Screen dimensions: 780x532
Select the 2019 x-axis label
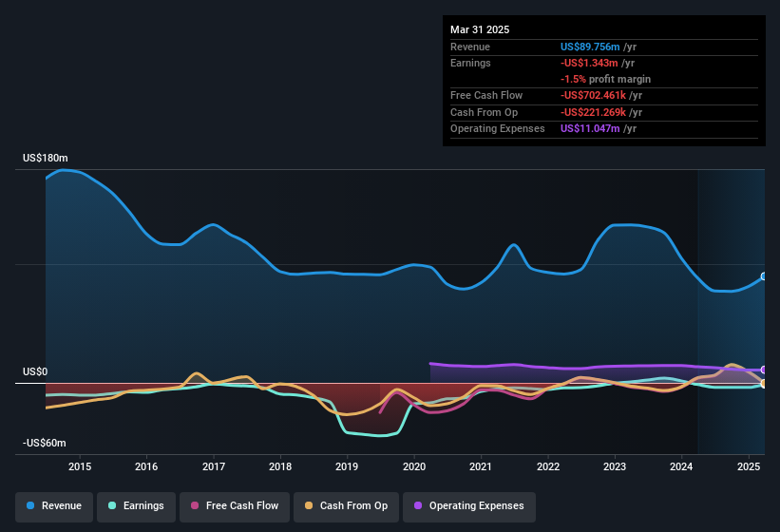347,466
